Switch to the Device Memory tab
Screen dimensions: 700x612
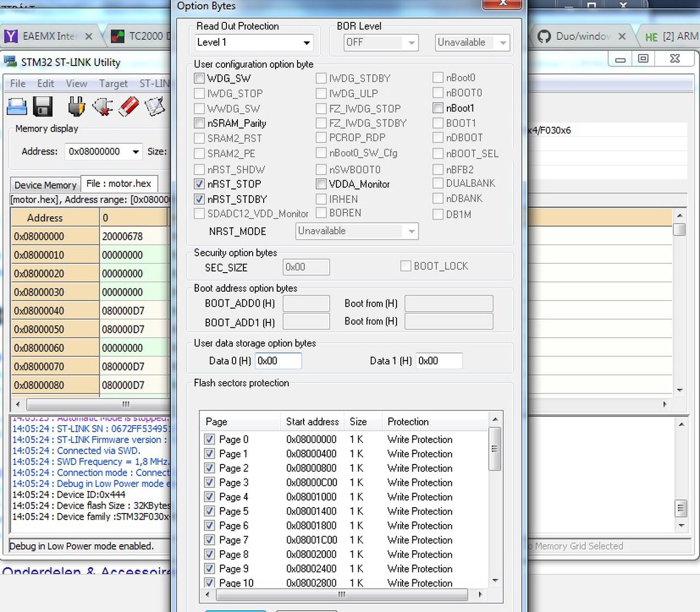[45, 185]
